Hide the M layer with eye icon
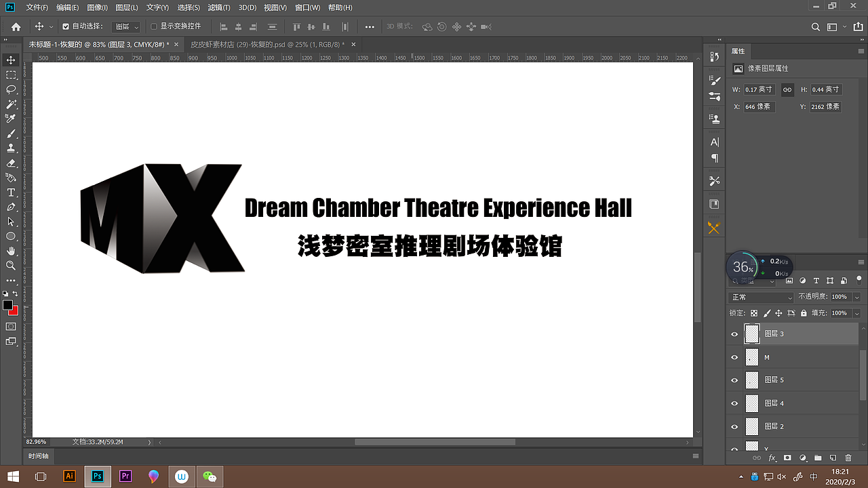This screenshot has height=488, width=868. 734,357
